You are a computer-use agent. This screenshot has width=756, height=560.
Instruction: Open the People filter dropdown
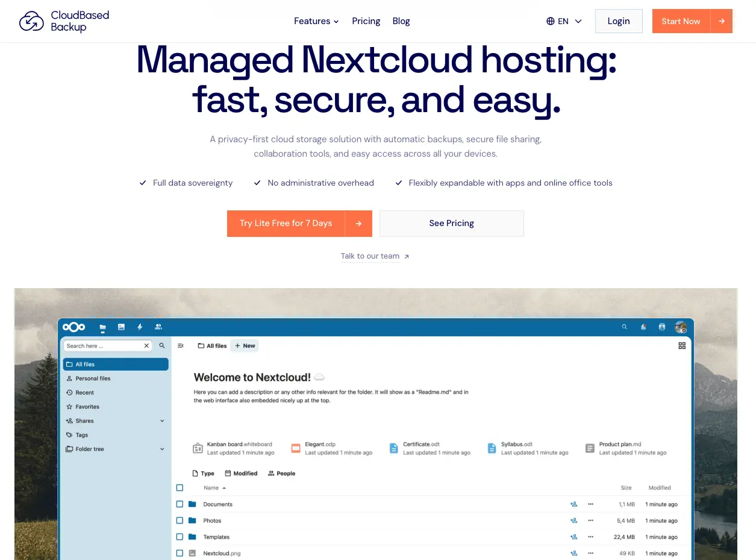point(281,473)
